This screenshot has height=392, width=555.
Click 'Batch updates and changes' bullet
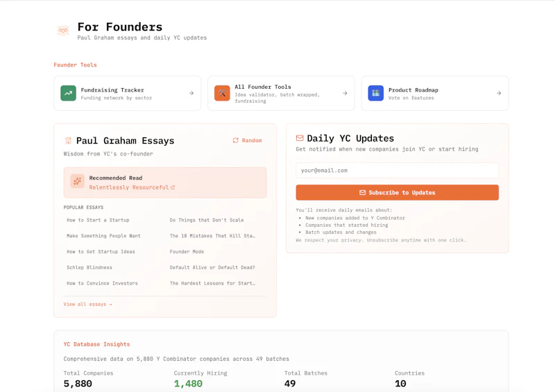pos(341,232)
